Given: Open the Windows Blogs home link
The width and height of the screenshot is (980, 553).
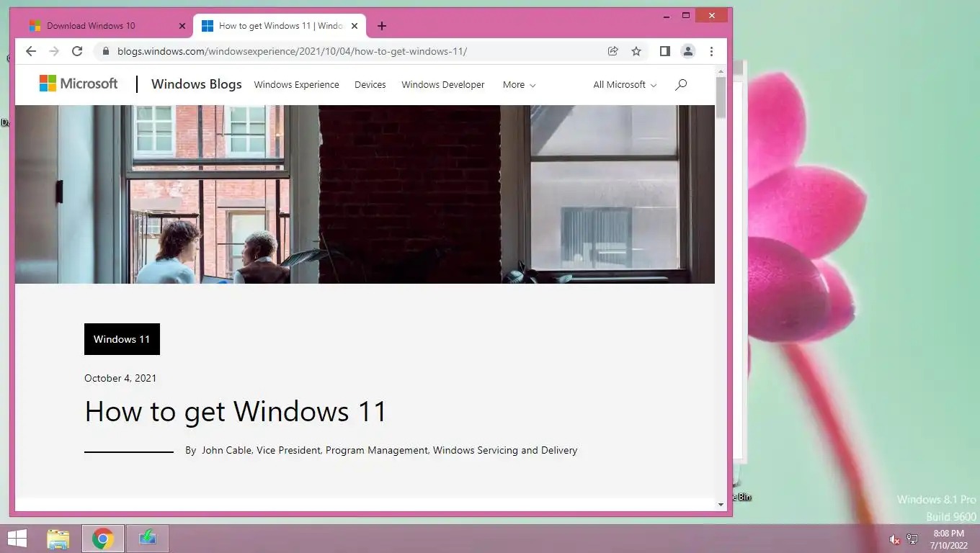Looking at the screenshot, I should (196, 84).
